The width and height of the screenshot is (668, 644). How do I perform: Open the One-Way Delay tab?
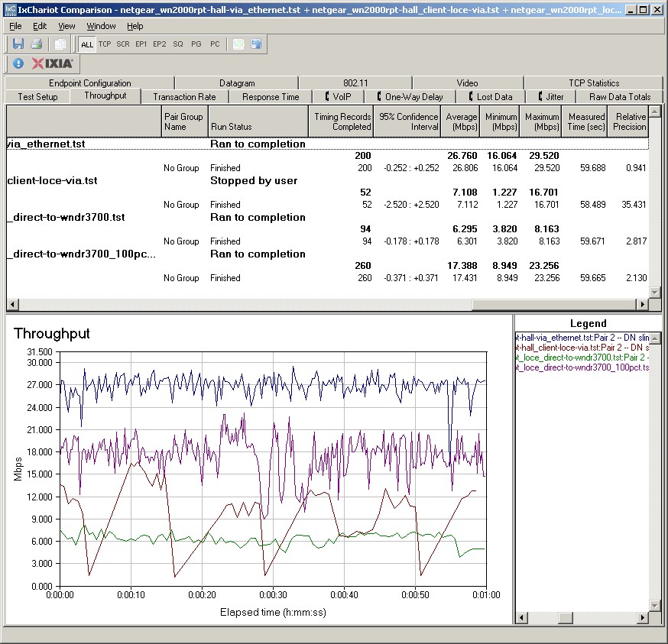point(410,97)
